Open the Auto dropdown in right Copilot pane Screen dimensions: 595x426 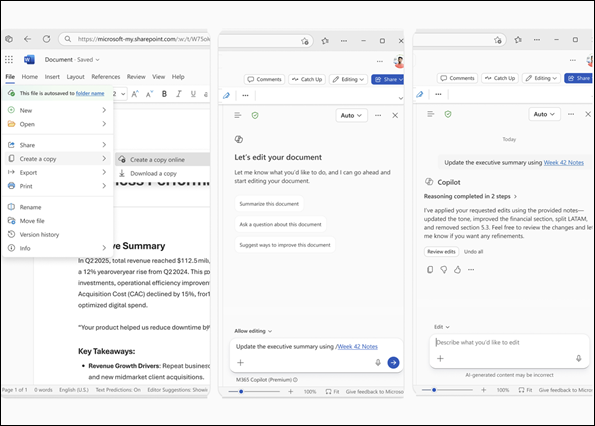(544, 114)
